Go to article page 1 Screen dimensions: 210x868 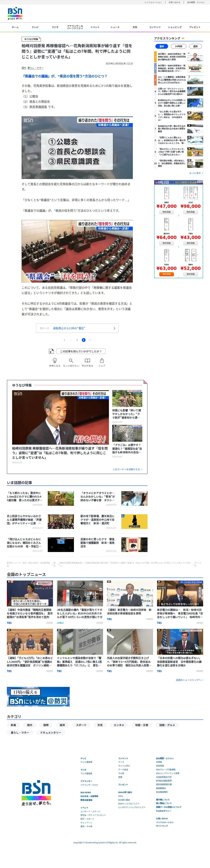64,340
